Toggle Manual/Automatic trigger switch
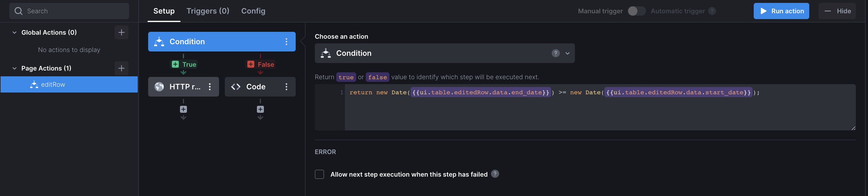The width and height of the screenshot is (868, 196). tap(637, 11)
